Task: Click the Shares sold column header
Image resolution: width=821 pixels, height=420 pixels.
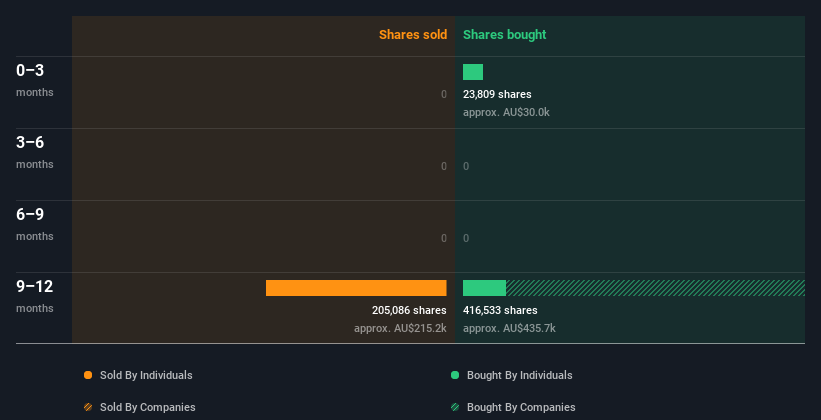Action: pyautogui.click(x=413, y=35)
